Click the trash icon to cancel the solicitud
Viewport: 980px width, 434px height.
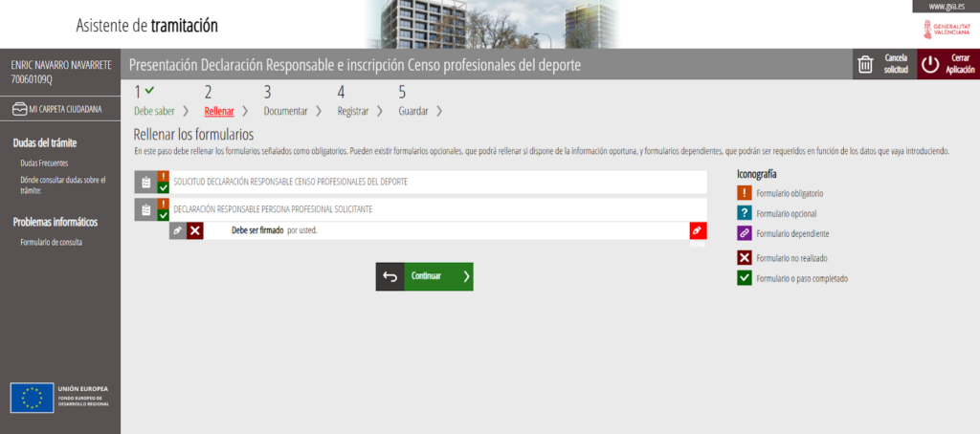865,64
